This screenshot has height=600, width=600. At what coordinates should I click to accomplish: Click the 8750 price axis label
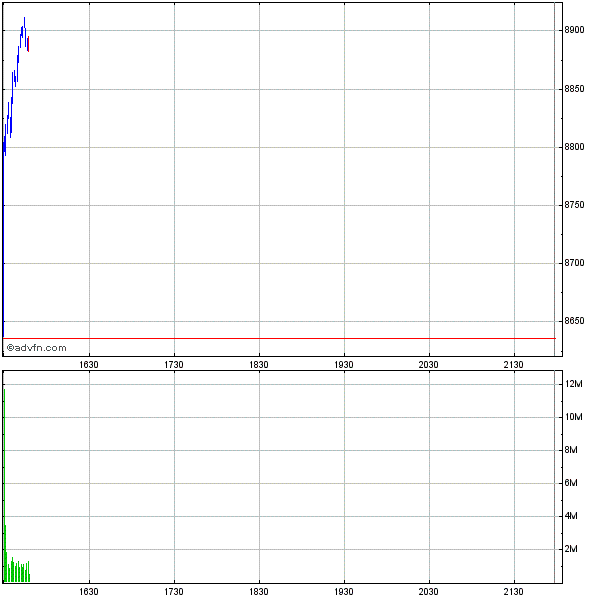(x=574, y=205)
